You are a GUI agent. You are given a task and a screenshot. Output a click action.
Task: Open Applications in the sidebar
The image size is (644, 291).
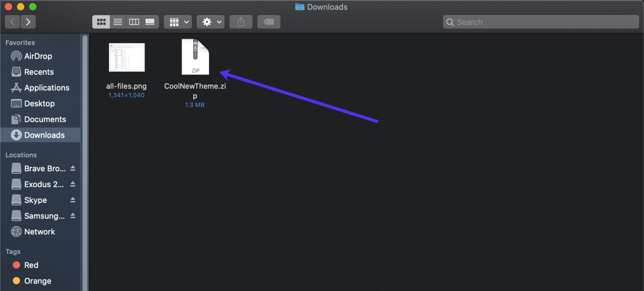pos(46,88)
